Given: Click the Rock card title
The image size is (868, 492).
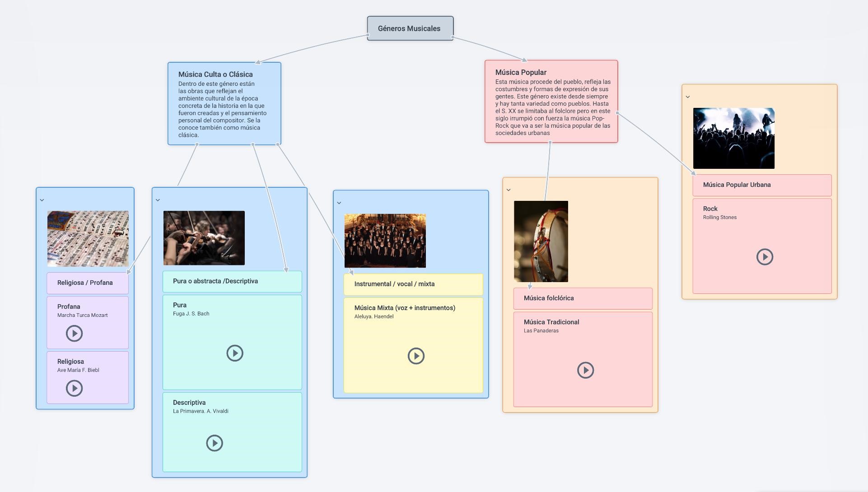Looking at the screenshot, I should [x=710, y=209].
